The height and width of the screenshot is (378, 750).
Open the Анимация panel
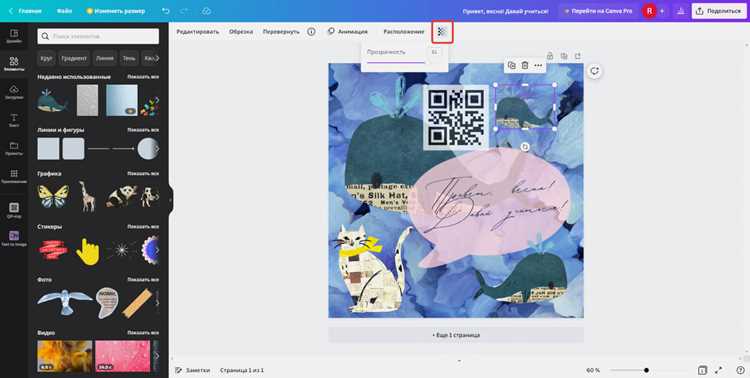[x=348, y=32]
